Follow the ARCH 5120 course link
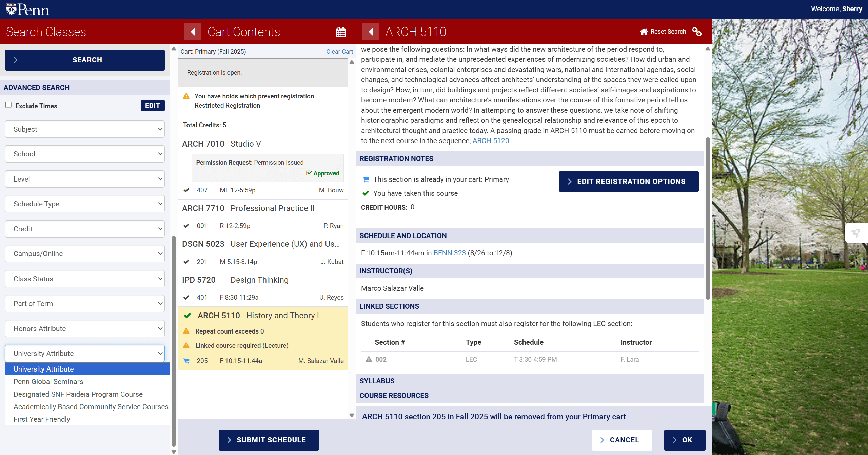 (x=491, y=141)
